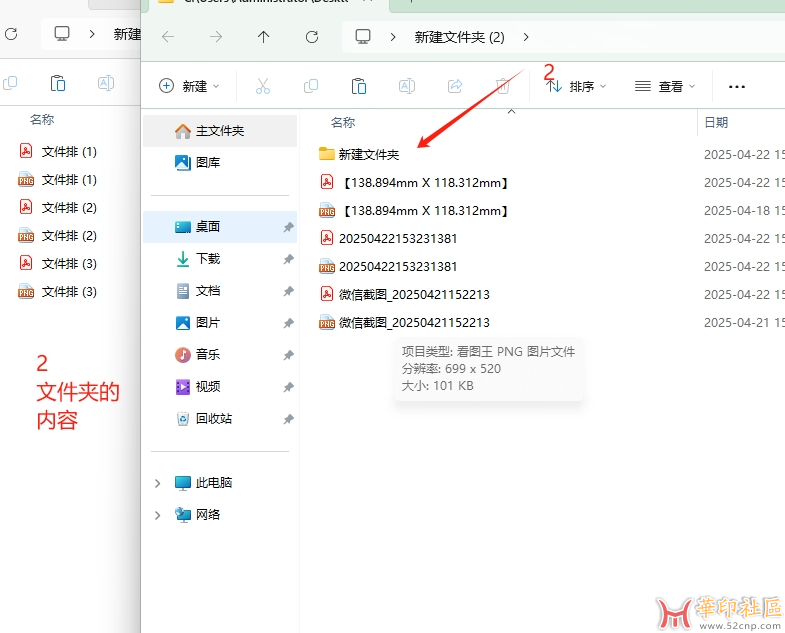This screenshot has width=785, height=633.
Task: Click the Back navigation arrow
Action: (168, 37)
